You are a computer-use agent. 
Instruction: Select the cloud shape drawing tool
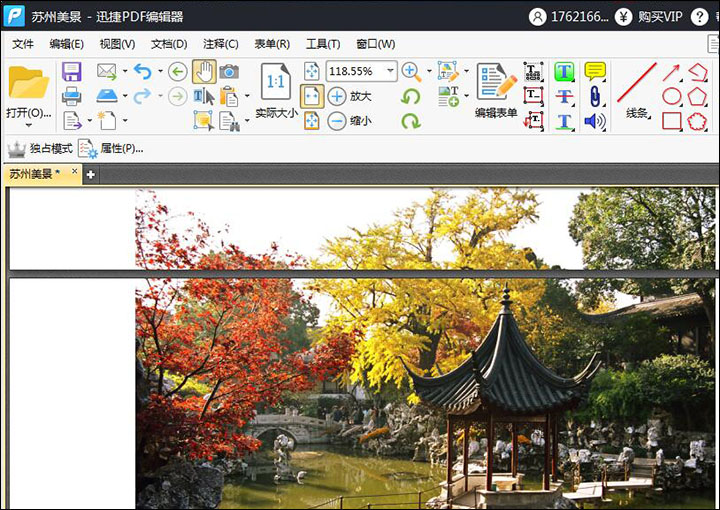click(x=697, y=121)
